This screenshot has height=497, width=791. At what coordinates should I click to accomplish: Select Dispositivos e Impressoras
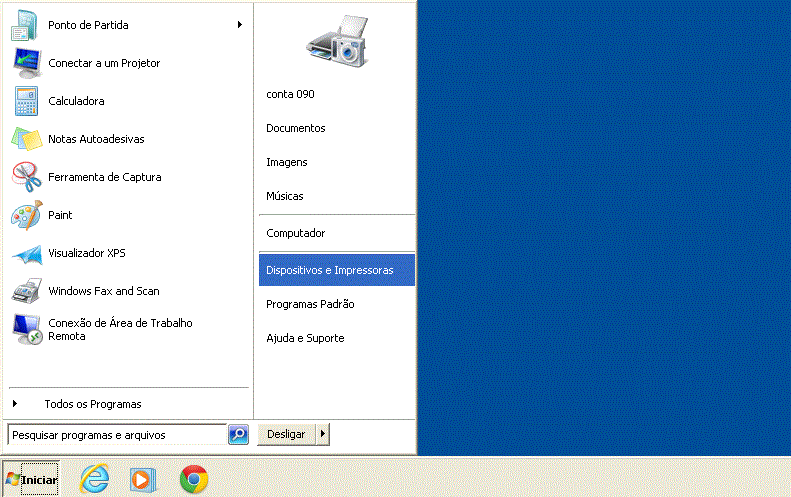coord(337,270)
